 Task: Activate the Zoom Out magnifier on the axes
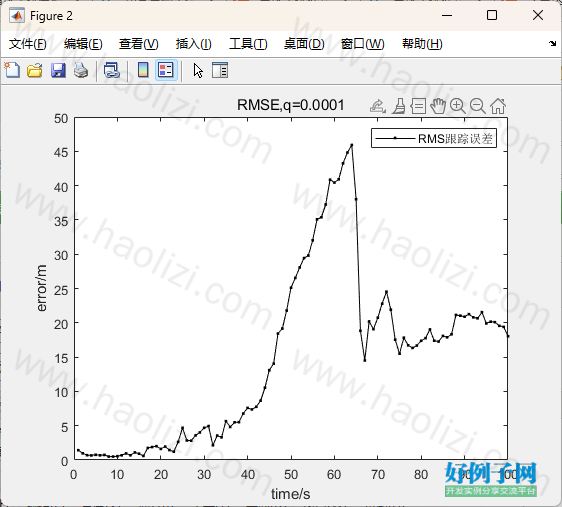(478, 106)
